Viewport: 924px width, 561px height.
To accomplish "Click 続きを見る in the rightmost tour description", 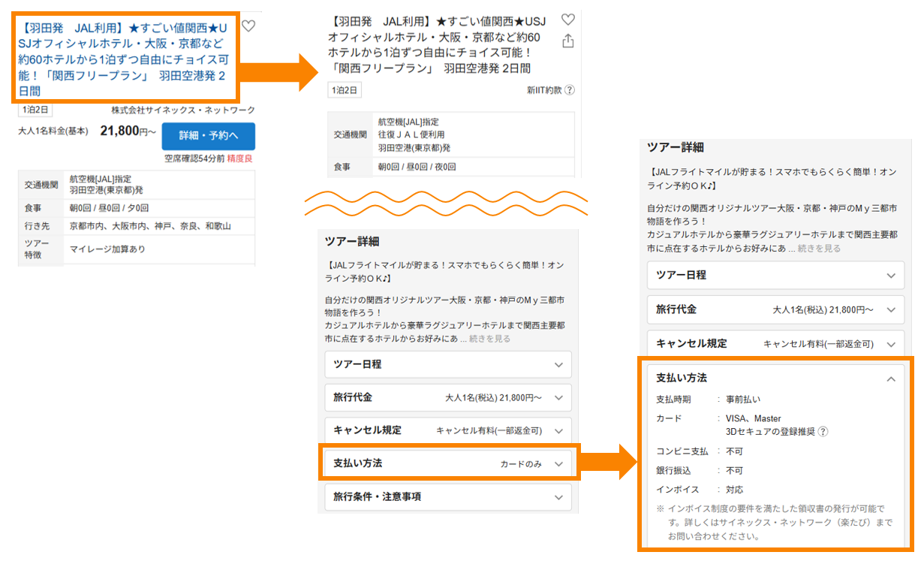I will click(x=819, y=249).
